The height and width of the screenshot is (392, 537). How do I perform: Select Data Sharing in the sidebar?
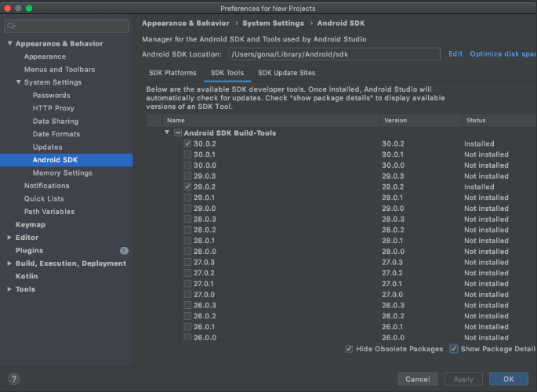(x=56, y=122)
